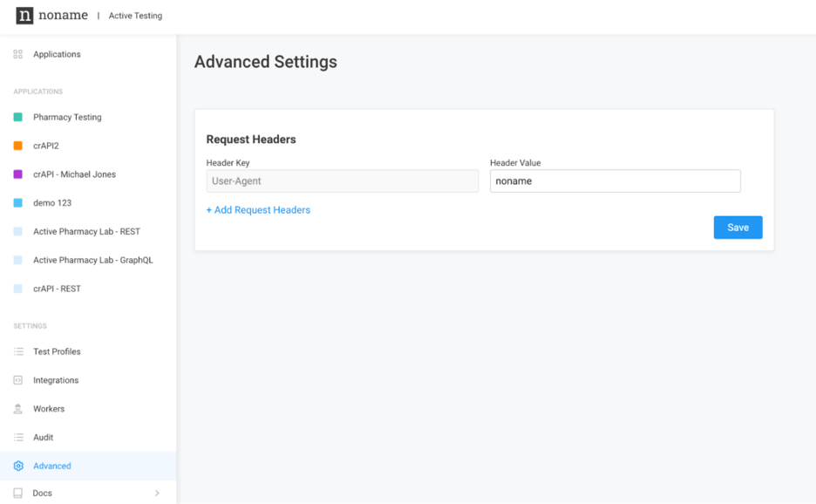The width and height of the screenshot is (816, 504).
Task: Click the Workers person icon
Action: (18, 409)
